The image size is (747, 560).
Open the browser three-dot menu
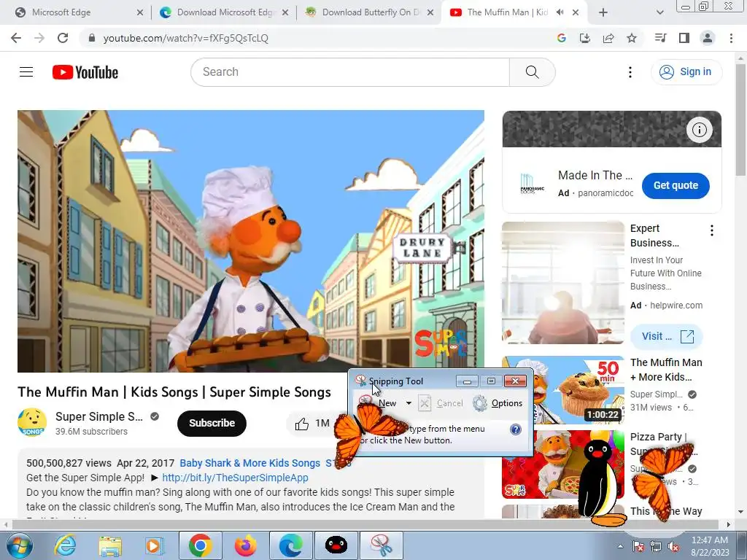click(731, 38)
